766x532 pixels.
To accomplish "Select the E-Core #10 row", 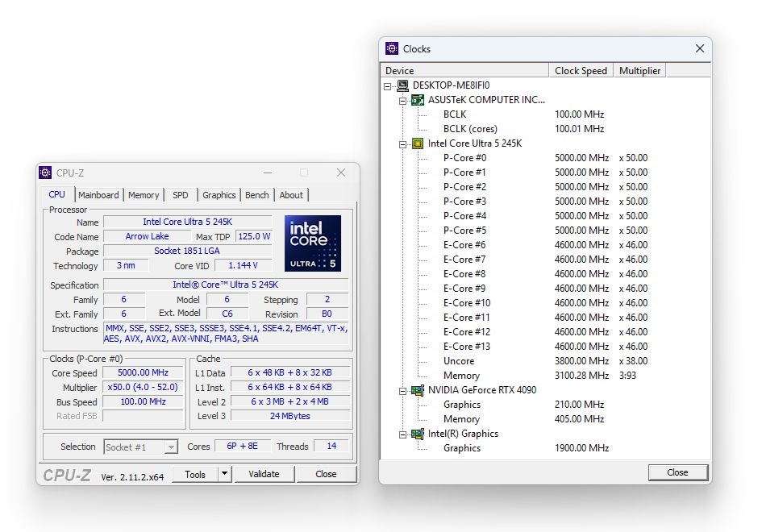I will (x=545, y=303).
